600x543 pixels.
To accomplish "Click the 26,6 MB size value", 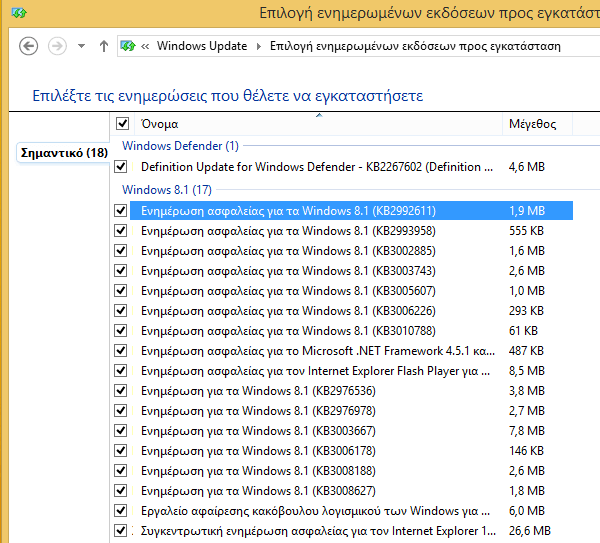I will [x=530, y=531].
